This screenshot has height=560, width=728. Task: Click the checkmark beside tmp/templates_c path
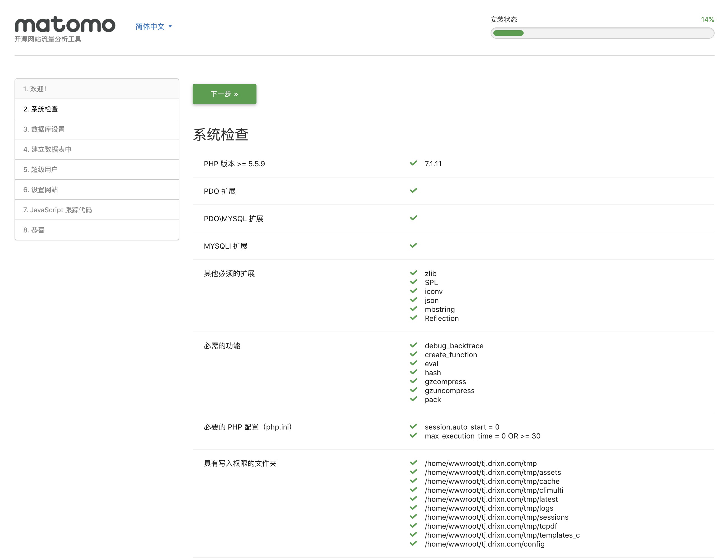pyautogui.click(x=413, y=535)
